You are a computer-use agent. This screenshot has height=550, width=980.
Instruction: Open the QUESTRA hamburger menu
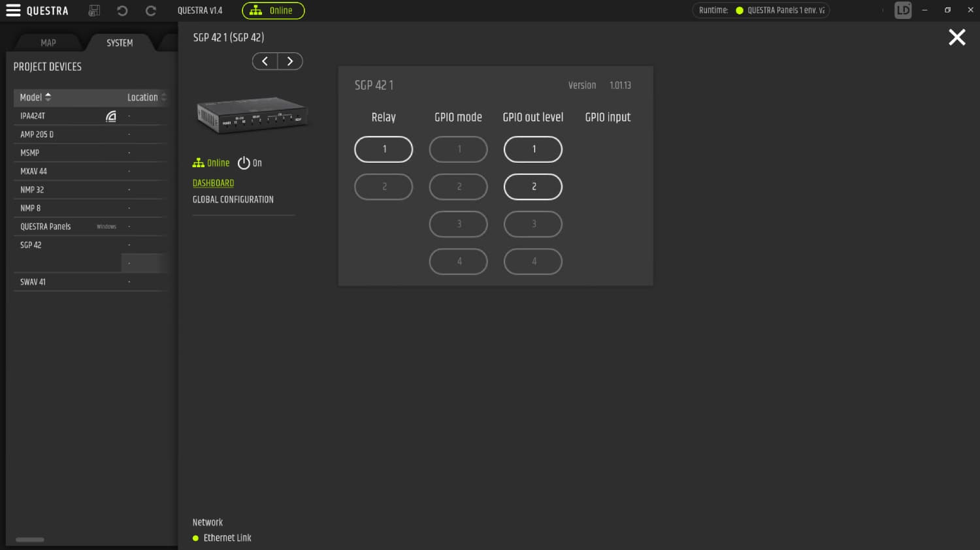pos(13,10)
